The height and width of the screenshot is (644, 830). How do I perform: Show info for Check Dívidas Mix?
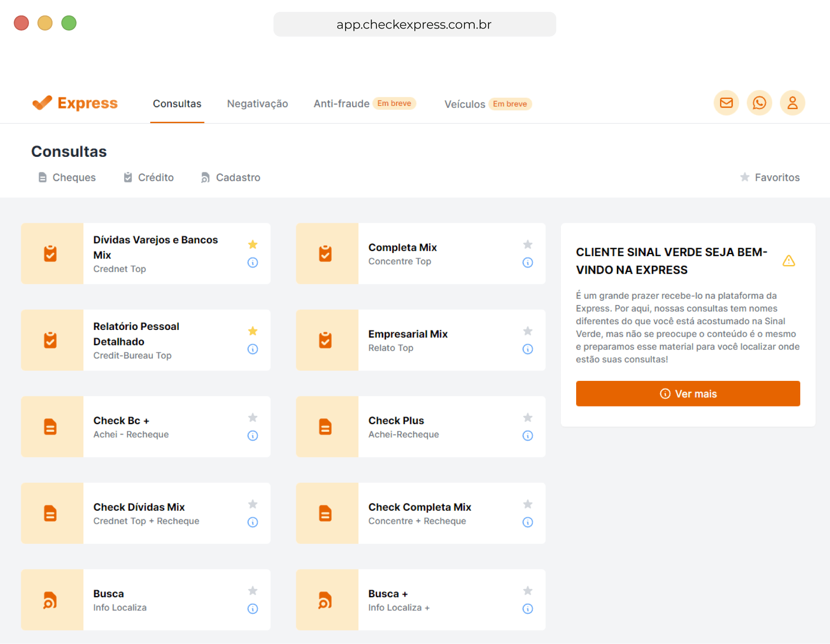[253, 522]
